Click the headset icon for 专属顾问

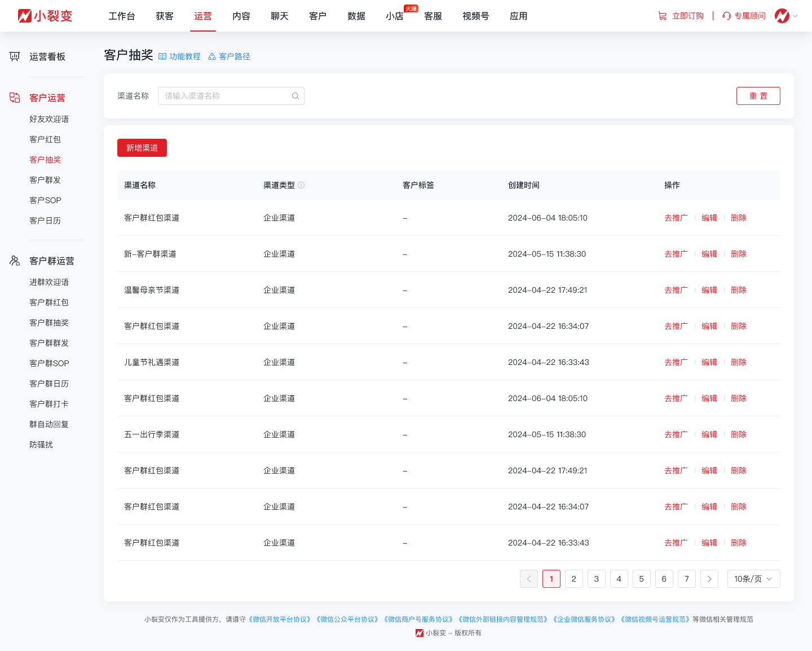[727, 16]
